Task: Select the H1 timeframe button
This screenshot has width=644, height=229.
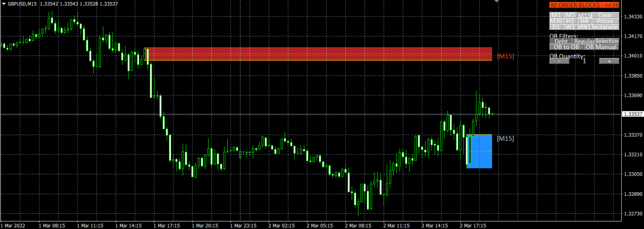Action: 570,21
